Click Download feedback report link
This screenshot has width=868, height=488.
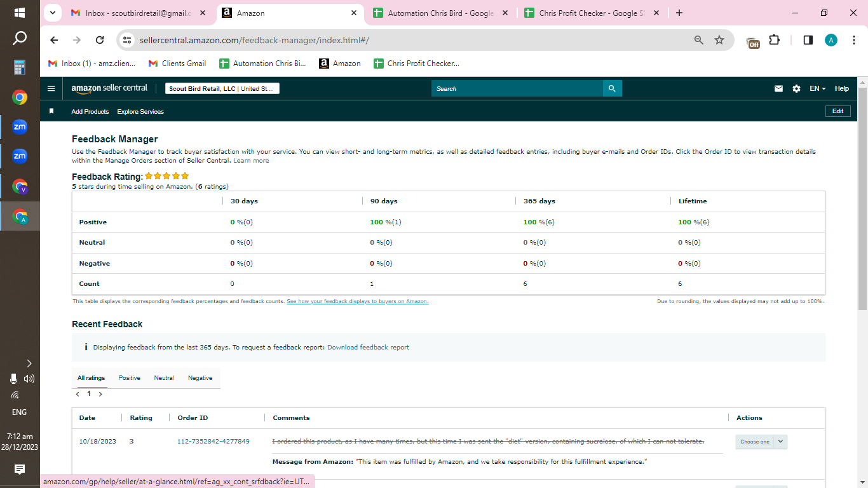point(369,348)
